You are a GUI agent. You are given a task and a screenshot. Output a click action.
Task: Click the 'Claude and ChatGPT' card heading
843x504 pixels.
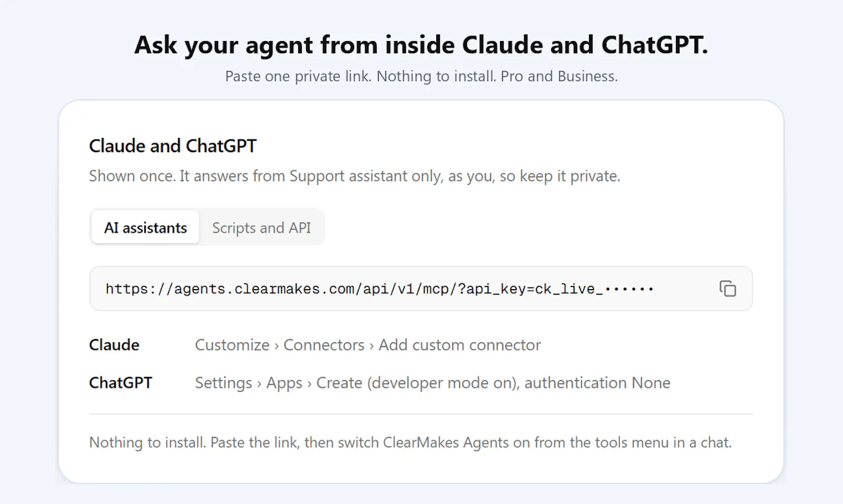pos(173,146)
